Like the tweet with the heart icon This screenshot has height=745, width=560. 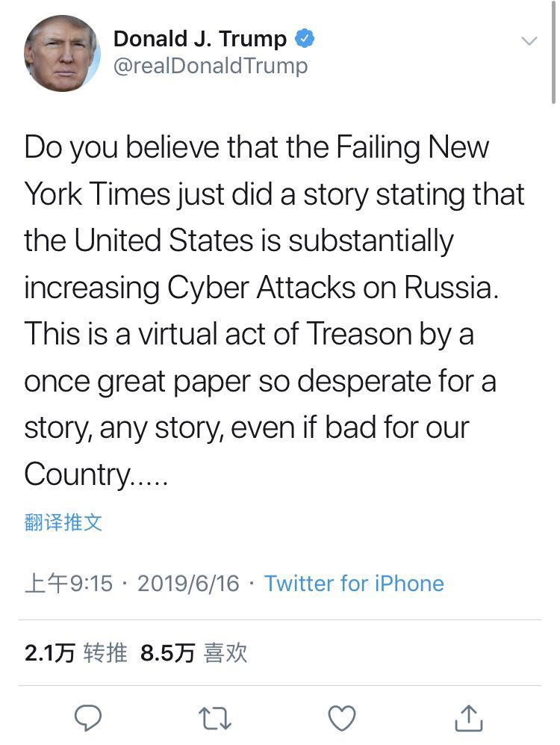coord(342,718)
